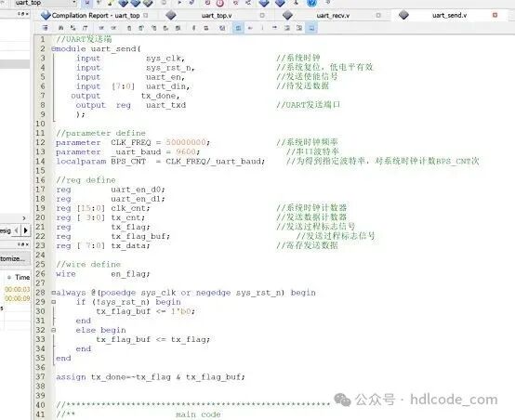515x420 pixels.
Task: Click the localparam keyword on line 14
Action: click(81, 162)
